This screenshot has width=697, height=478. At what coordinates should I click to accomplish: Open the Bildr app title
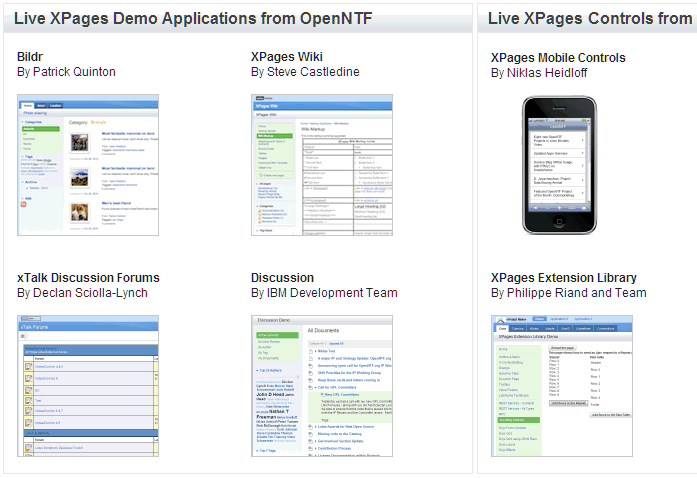point(30,57)
